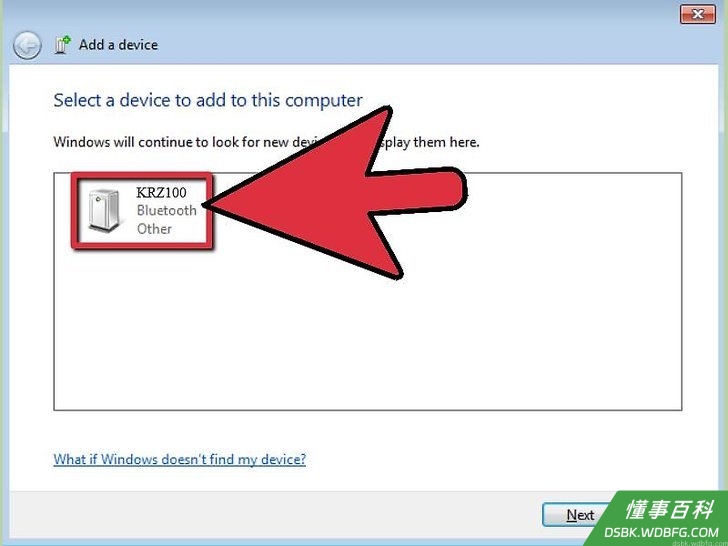The height and width of the screenshot is (546, 728).
Task: Click the Next button
Action: (x=580, y=514)
